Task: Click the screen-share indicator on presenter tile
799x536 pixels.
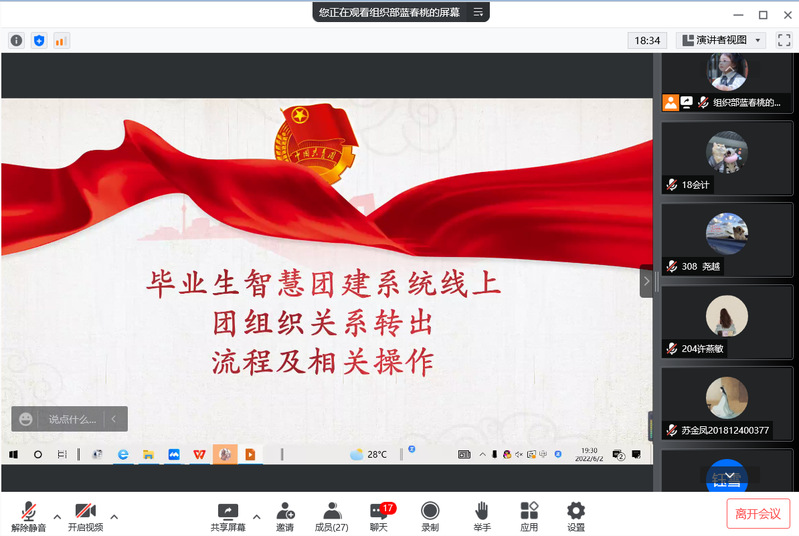Action: coord(686,102)
